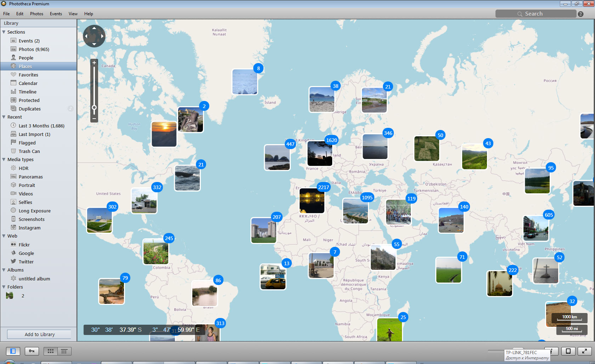Filter by Videos media type

(x=38, y=194)
